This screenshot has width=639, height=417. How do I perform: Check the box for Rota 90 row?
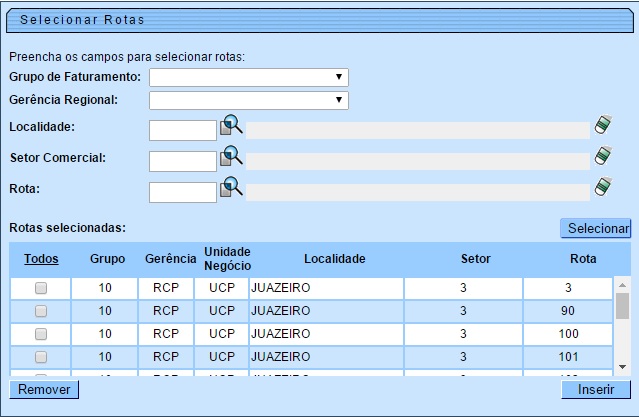pyautogui.click(x=41, y=311)
